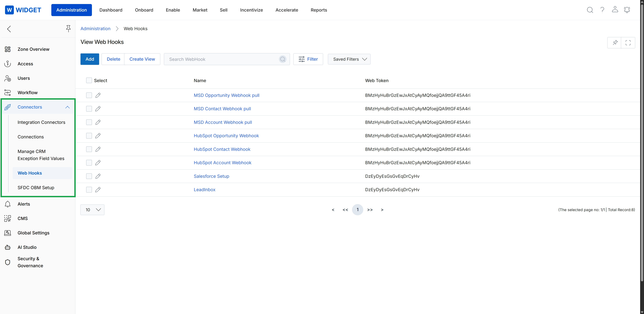This screenshot has width=644, height=314.
Task: Click the Alerts bell icon in sidebar
Action: (8, 204)
